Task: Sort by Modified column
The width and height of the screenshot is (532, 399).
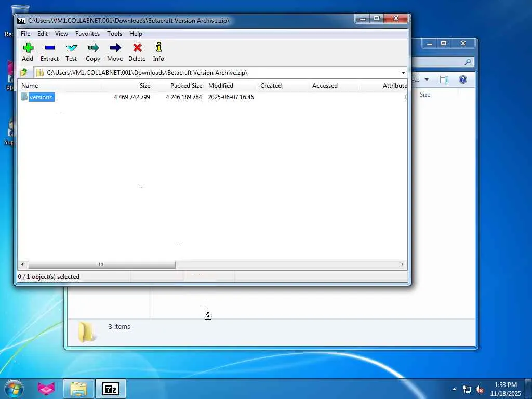Action: coord(231,86)
